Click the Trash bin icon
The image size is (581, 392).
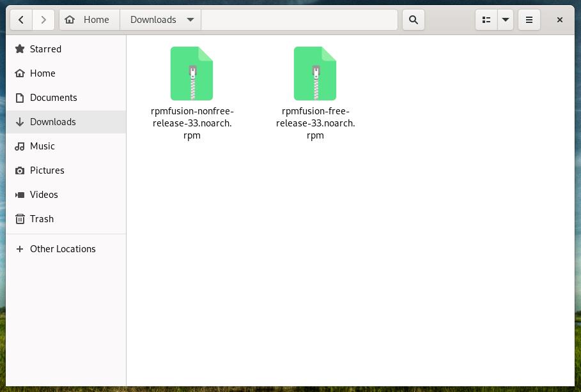pyautogui.click(x=20, y=219)
